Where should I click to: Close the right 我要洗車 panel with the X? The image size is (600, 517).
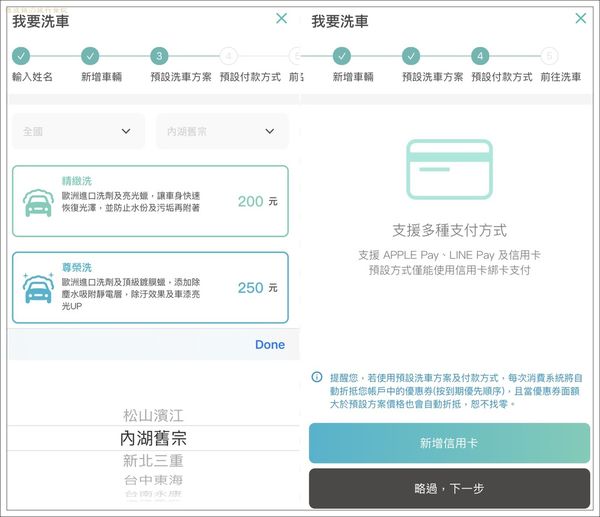click(x=580, y=18)
